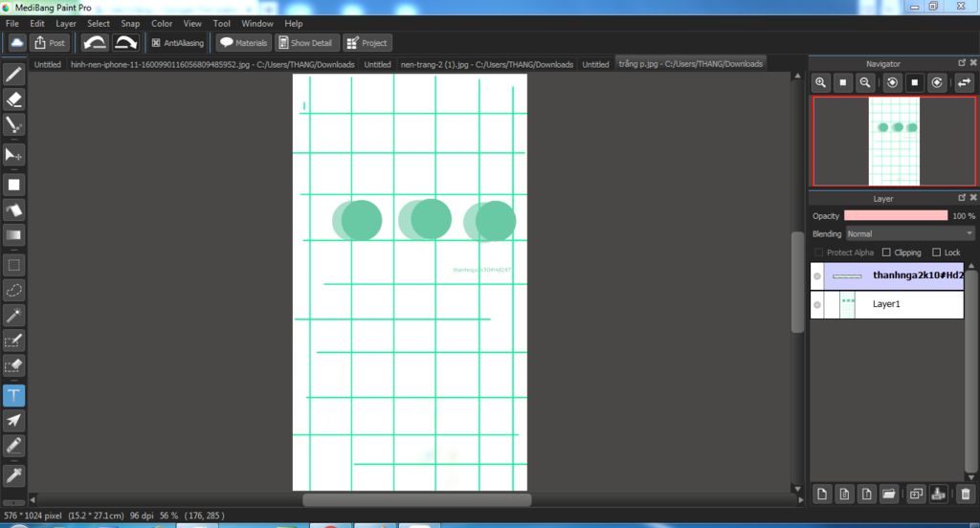Screen dimensions: 980x528
Task: Click the Project button
Action: tap(367, 42)
